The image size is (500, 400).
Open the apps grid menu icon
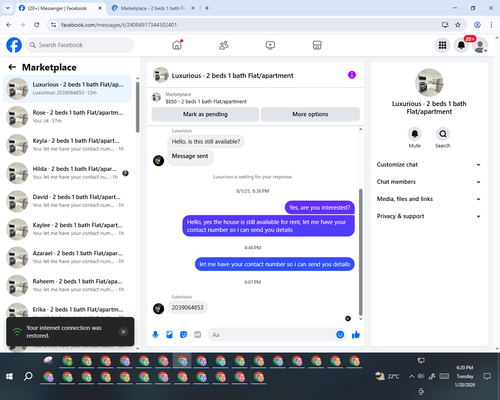pos(442,45)
